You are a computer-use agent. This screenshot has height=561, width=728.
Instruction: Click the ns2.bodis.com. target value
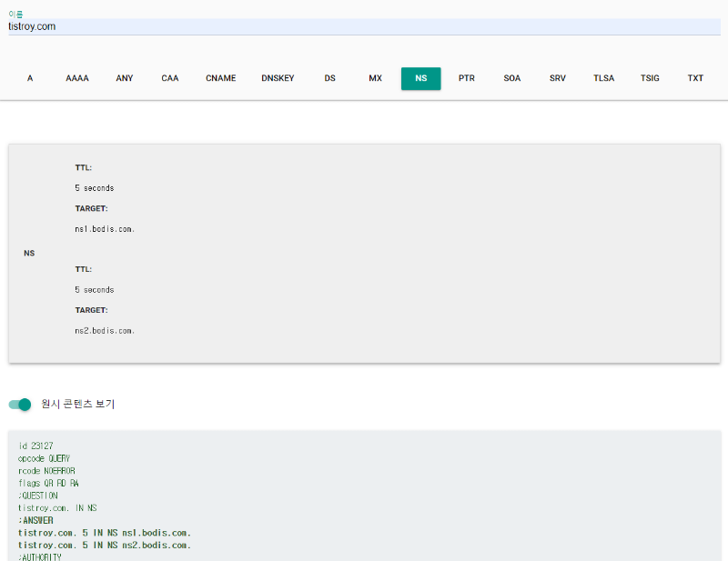(105, 331)
